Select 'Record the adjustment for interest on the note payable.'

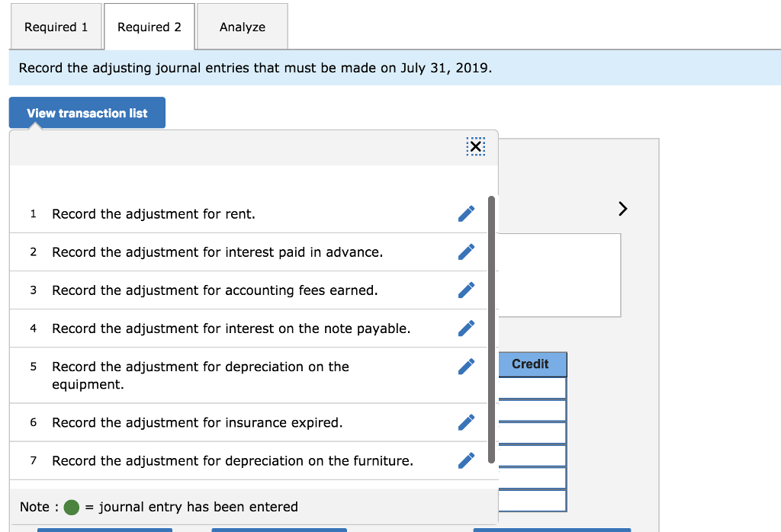[249, 328]
